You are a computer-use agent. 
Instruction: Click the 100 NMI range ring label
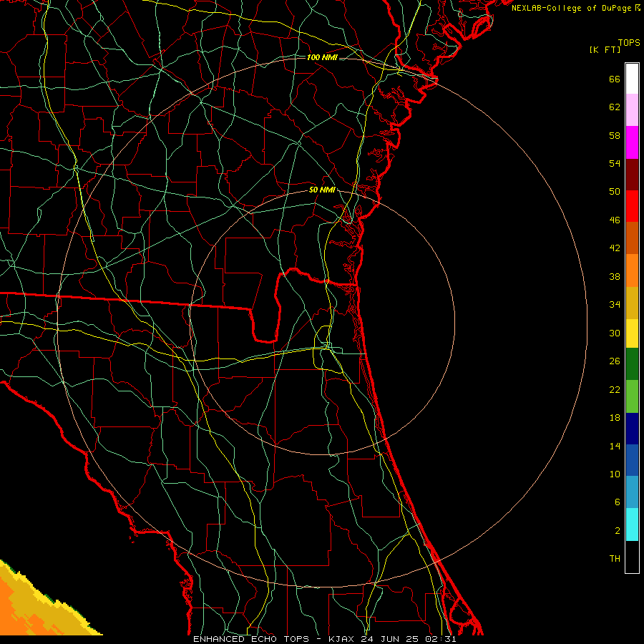point(322,57)
